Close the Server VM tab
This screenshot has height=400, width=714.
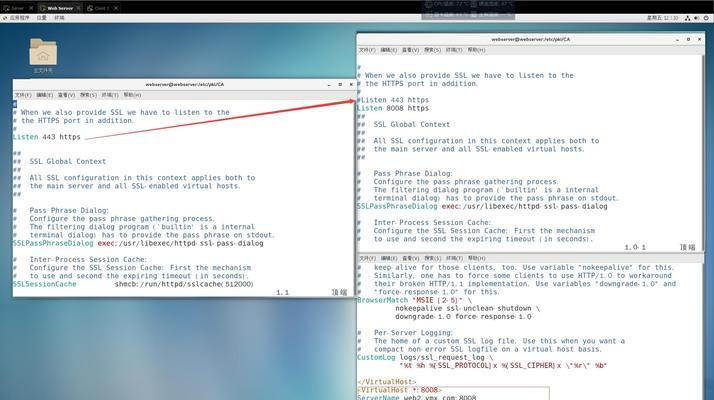[31, 8]
